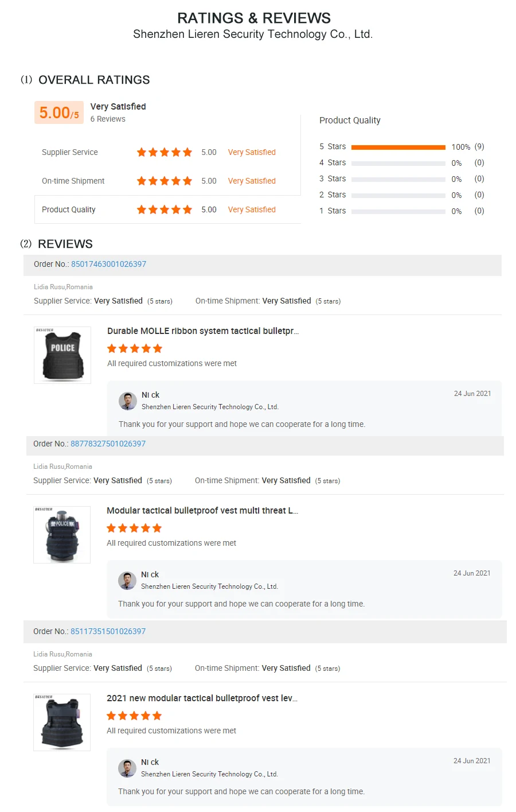Click the navy POLICE modular vest thumbnail
516x812 pixels.
(x=62, y=535)
